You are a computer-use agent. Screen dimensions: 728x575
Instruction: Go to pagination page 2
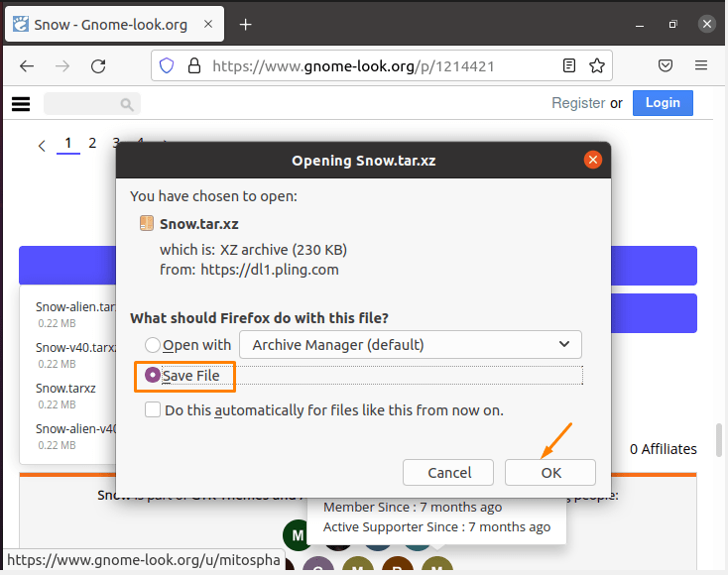pyautogui.click(x=92, y=143)
